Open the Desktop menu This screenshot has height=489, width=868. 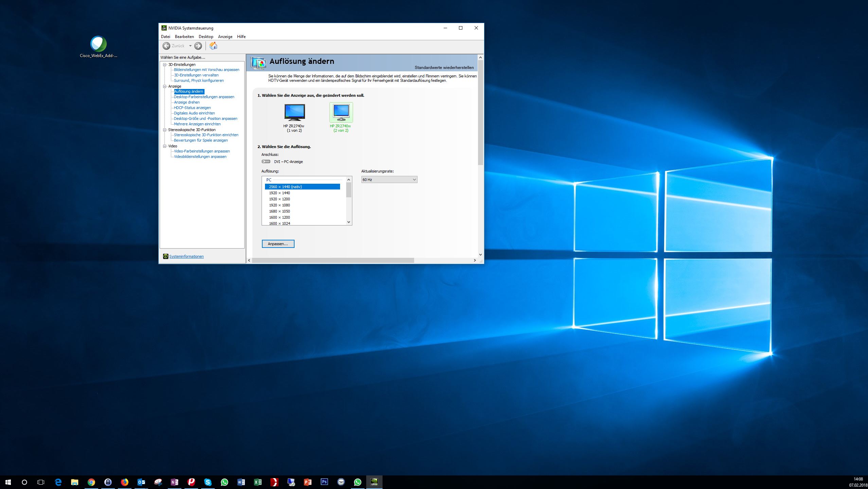[x=206, y=37]
